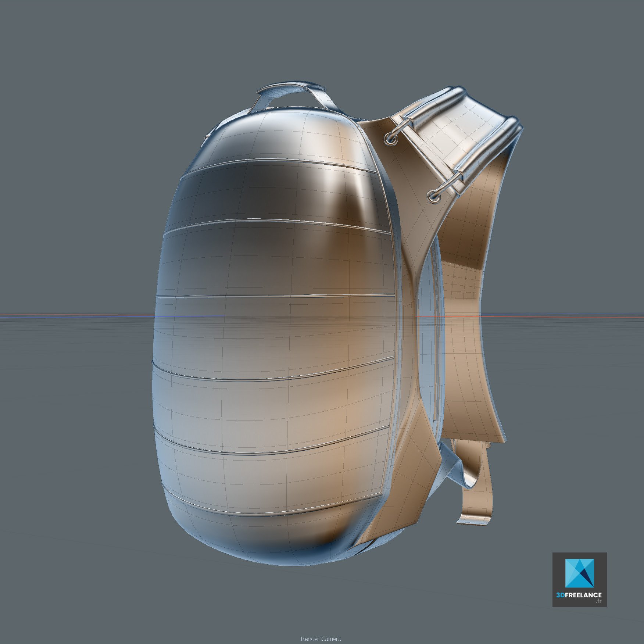This screenshot has height=644, width=644.
Task: Click the topmost horizontal seam on backpack
Action: coord(279,162)
